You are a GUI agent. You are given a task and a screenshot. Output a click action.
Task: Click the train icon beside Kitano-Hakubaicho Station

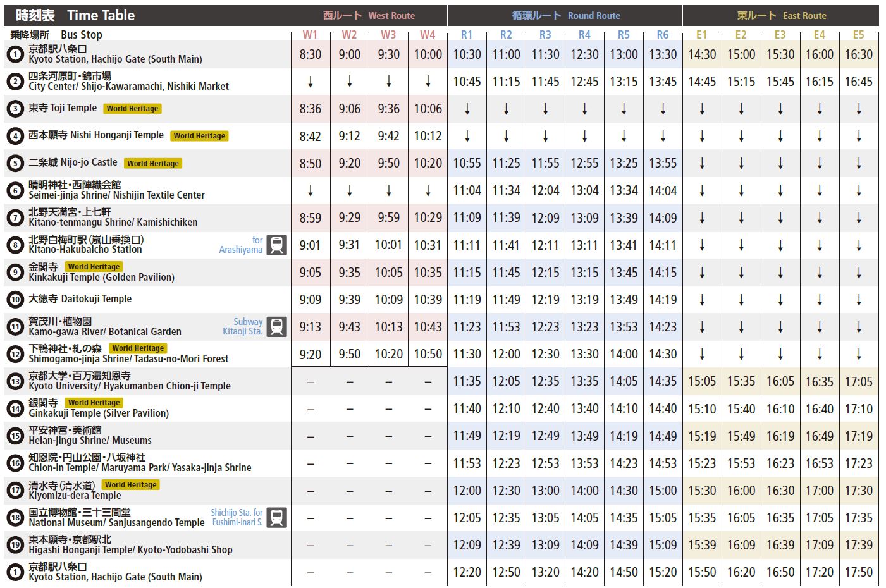point(276,245)
